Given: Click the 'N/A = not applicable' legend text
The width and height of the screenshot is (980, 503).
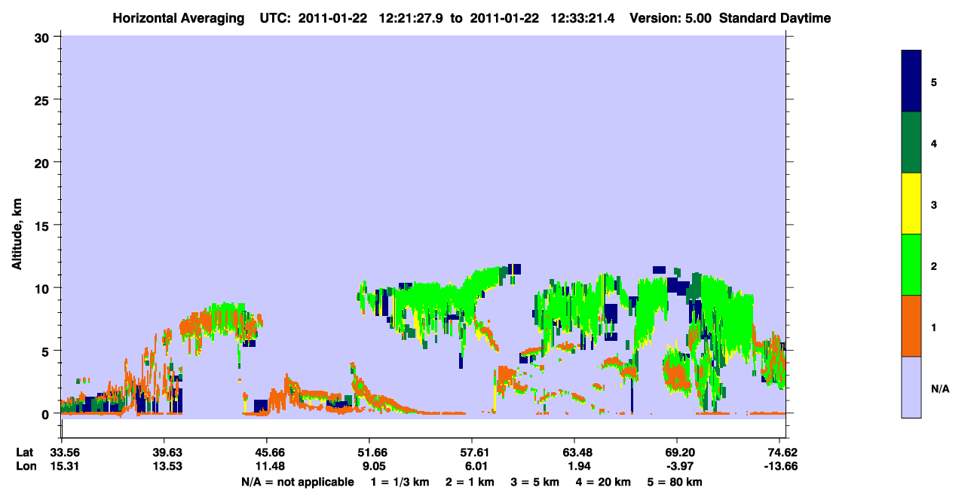Looking at the screenshot, I should 298,482.
